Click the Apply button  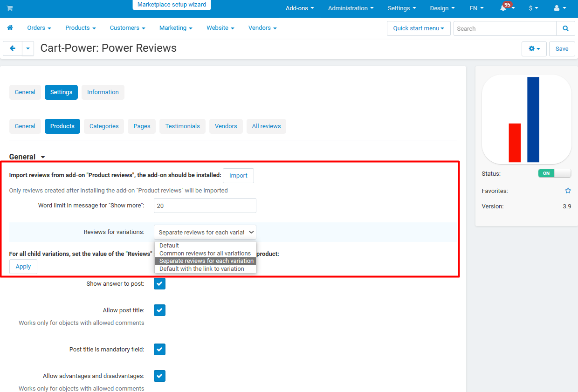click(23, 267)
